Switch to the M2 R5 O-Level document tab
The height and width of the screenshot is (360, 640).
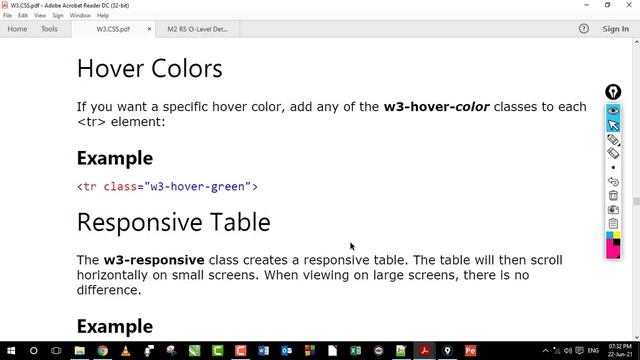pos(198,29)
